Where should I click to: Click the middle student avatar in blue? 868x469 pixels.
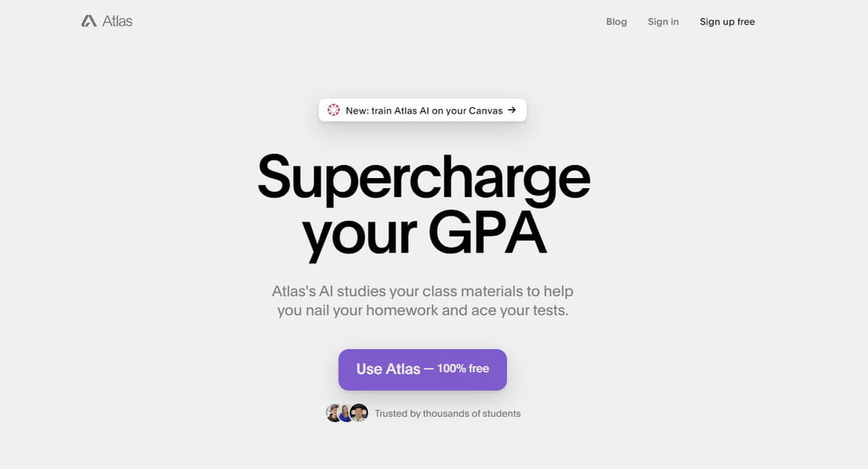pos(346,413)
